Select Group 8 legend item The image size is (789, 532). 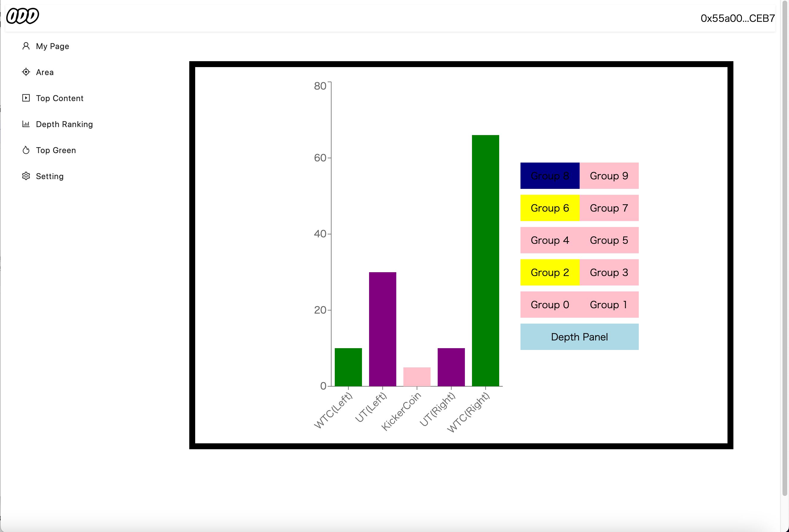(x=549, y=175)
